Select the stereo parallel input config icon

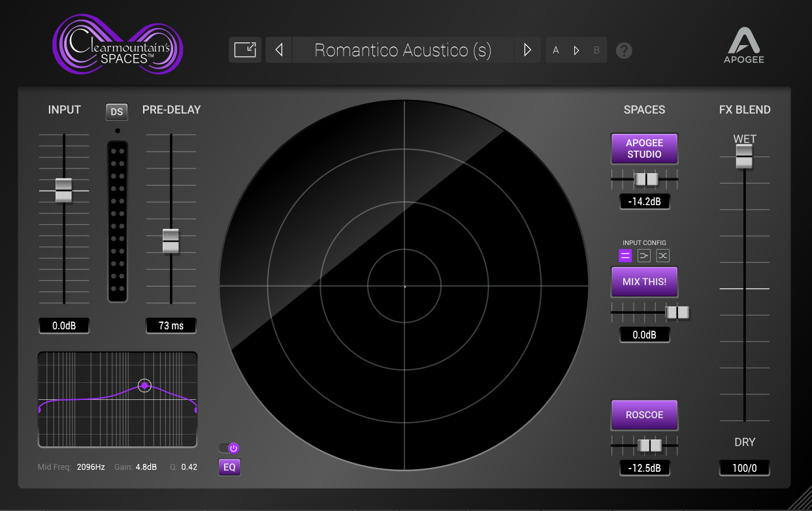tap(625, 255)
